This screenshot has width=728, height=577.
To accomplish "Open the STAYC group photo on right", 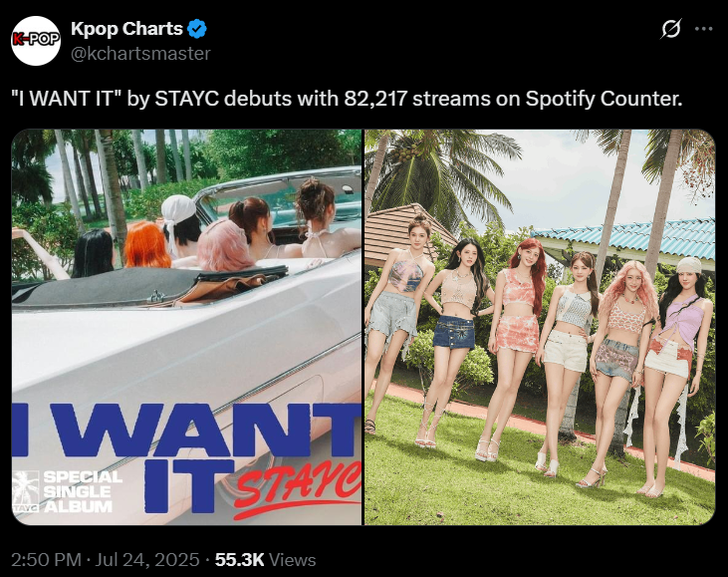I will click(x=540, y=327).
